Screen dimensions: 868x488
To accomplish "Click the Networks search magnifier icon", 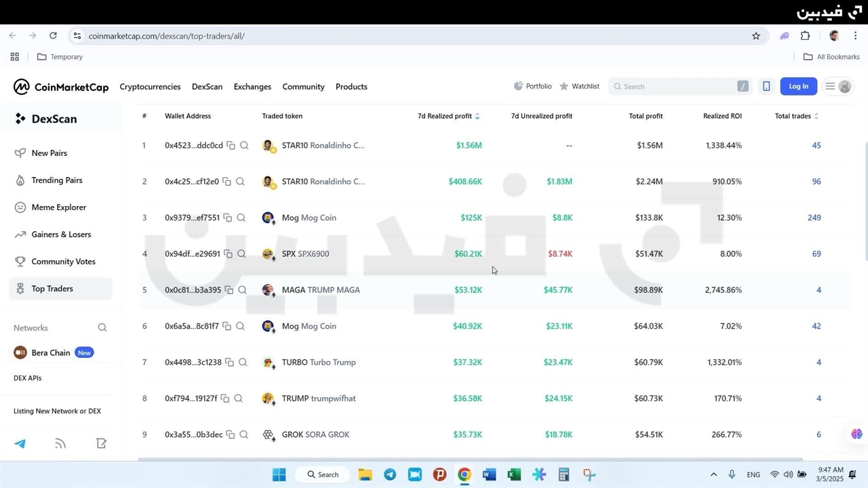I will (x=102, y=328).
